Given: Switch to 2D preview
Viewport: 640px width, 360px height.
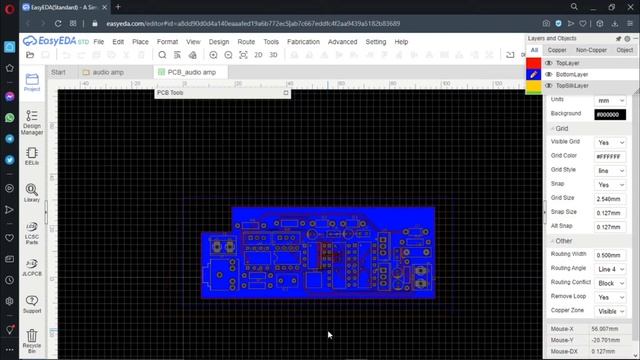Looking at the screenshot, I should (x=258, y=55).
